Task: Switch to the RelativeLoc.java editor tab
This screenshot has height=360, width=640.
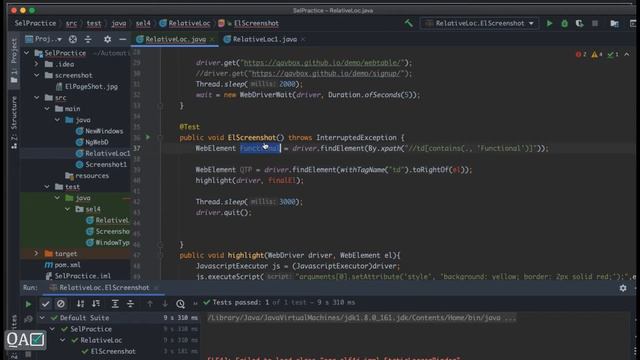Action: [175, 39]
